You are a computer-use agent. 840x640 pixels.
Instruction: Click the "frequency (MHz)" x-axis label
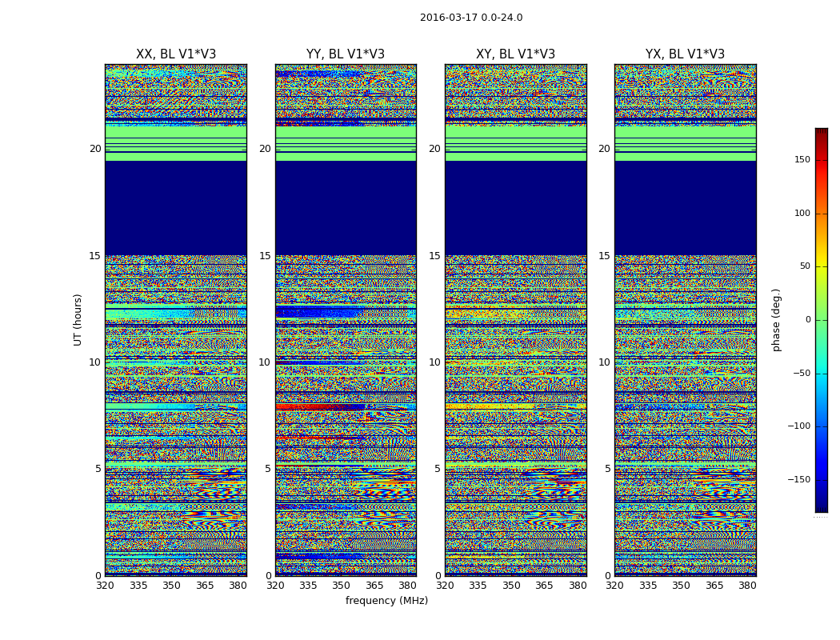(386, 600)
